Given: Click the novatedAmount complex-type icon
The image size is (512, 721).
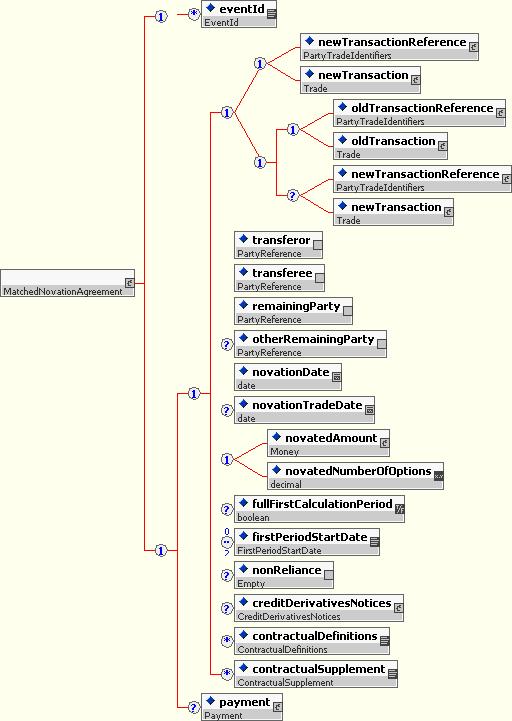Looking at the screenshot, I should click(x=385, y=443).
